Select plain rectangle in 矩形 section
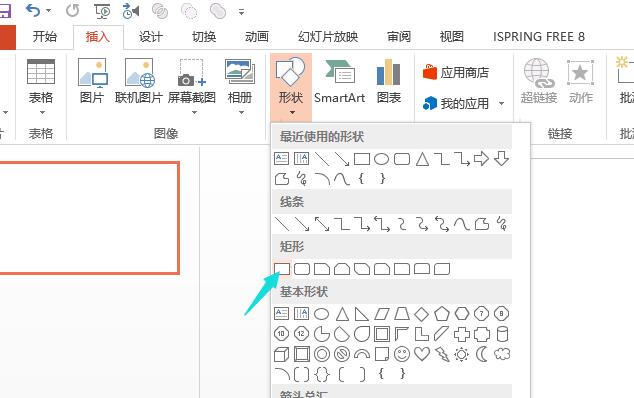634x398 pixels. point(282,269)
